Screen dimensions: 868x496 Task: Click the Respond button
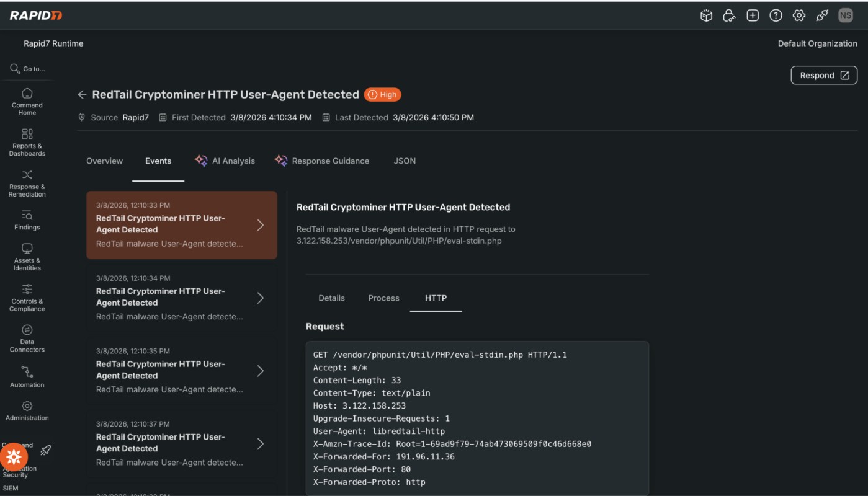(x=823, y=75)
